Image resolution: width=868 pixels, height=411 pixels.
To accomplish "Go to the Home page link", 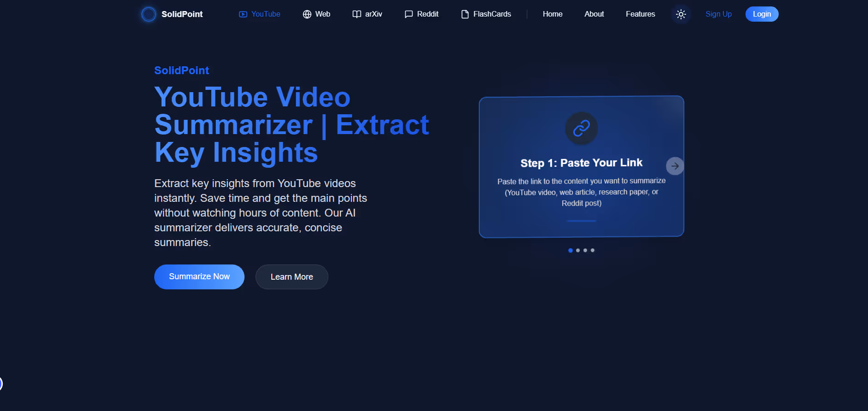I will [x=553, y=14].
